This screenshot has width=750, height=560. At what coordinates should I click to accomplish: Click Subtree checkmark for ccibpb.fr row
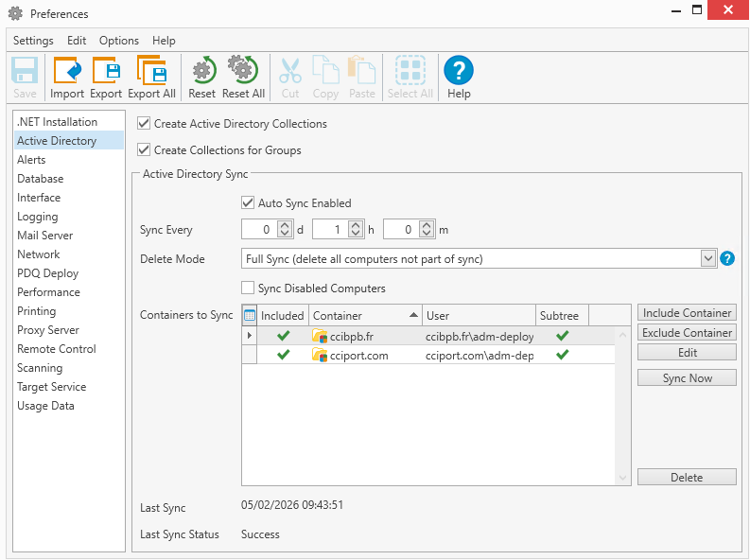pyautogui.click(x=563, y=336)
